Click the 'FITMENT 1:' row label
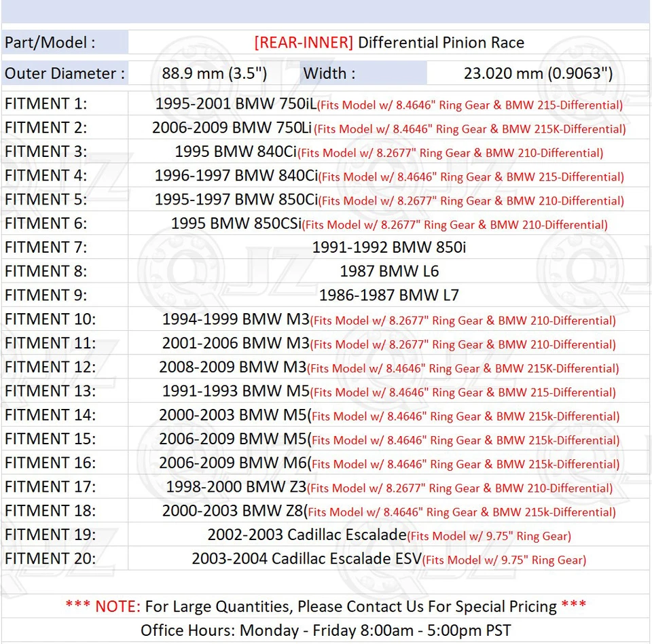652x644 pixels. (46, 103)
